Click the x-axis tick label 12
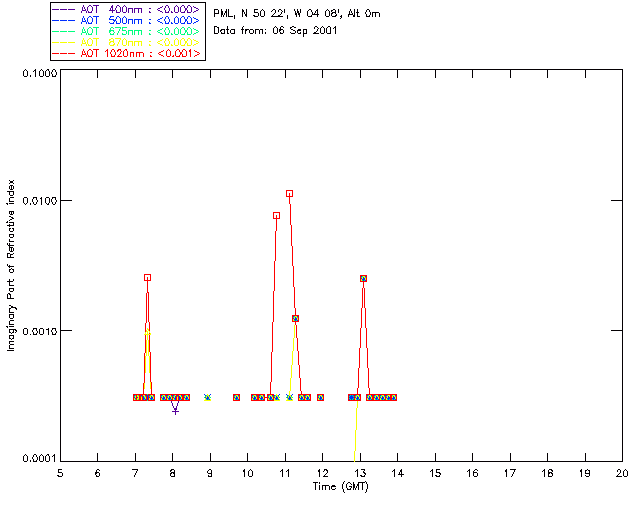The image size is (640, 512). [322, 473]
